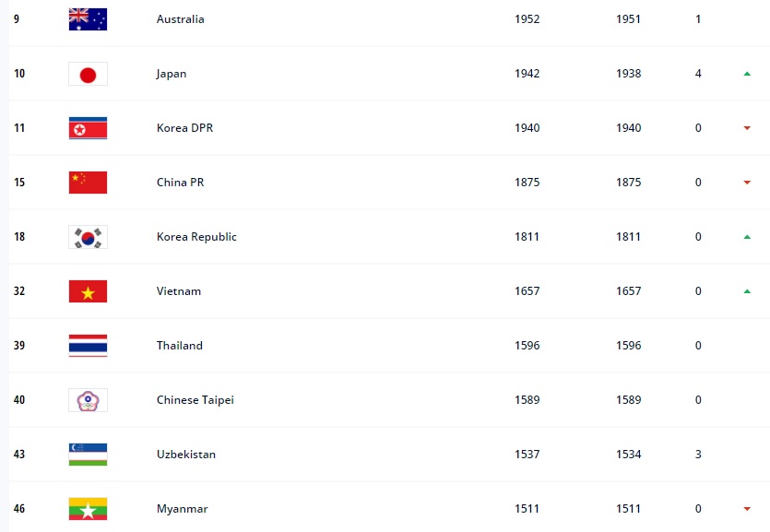Image resolution: width=770 pixels, height=532 pixels.
Task: Select the Thailand flag icon
Action: (88, 346)
